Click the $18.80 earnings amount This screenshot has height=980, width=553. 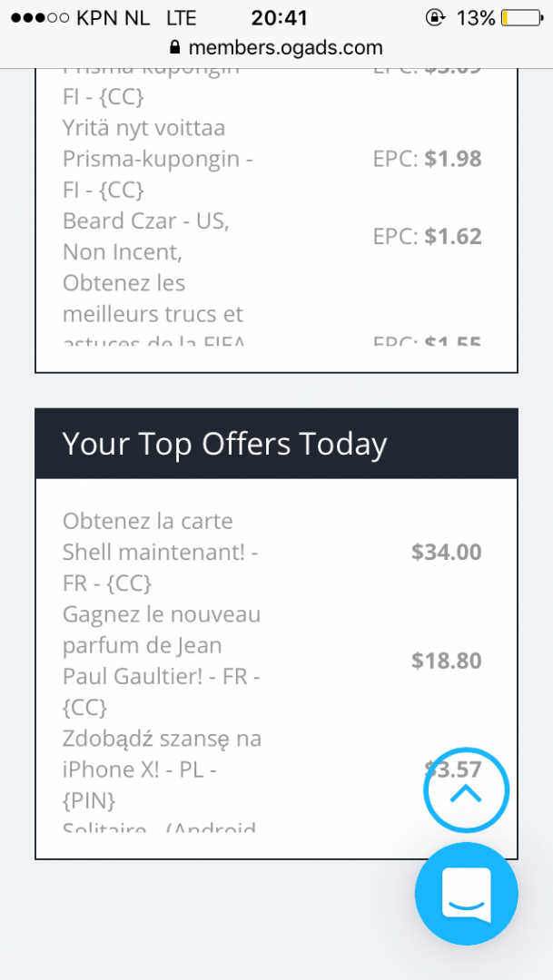(446, 661)
